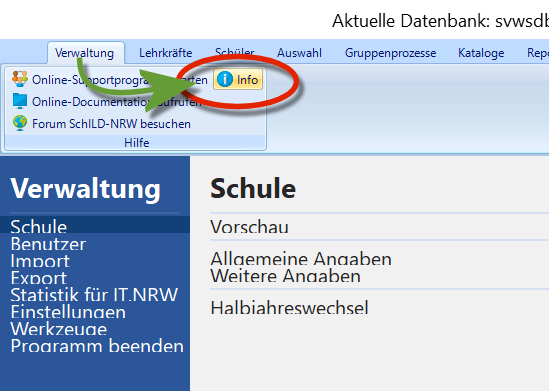The width and height of the screenshot is (549, 391).
Task: Click the Online-Supportprogramm people icon
Action: (x=20, y=79)
